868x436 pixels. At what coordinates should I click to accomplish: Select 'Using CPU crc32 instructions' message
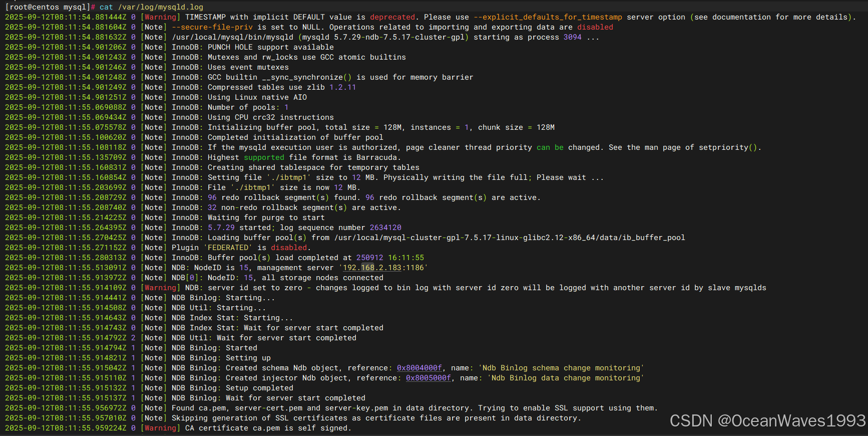tap(271, 117)
